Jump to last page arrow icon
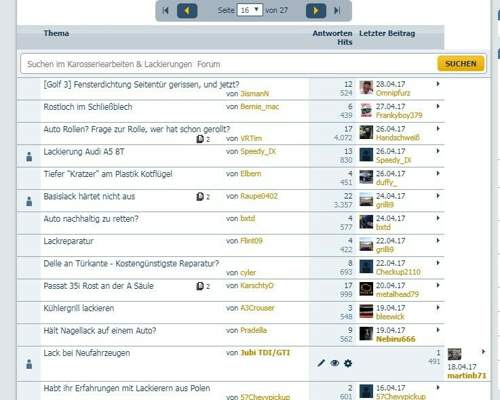Image resolution: width=500 pixels, height=400 pixels. pos(337,10)
